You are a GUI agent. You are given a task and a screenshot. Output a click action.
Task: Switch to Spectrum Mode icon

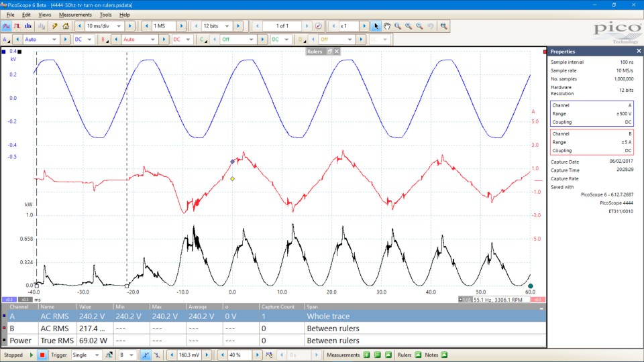28,26
